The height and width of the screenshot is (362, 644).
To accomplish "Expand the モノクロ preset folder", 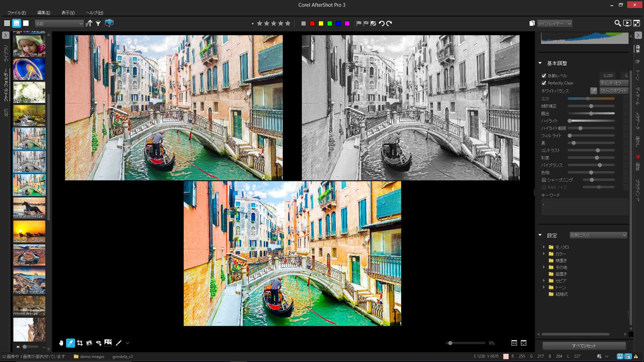I will point(544,247).
